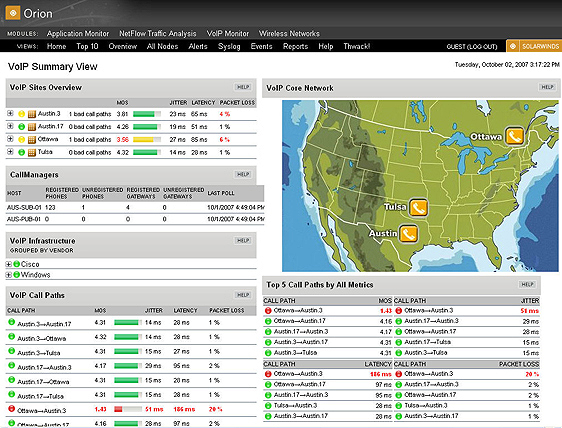Click Ottawa site yellow MOS bar
The image size is (562, 428).
(x=147, y=139)
